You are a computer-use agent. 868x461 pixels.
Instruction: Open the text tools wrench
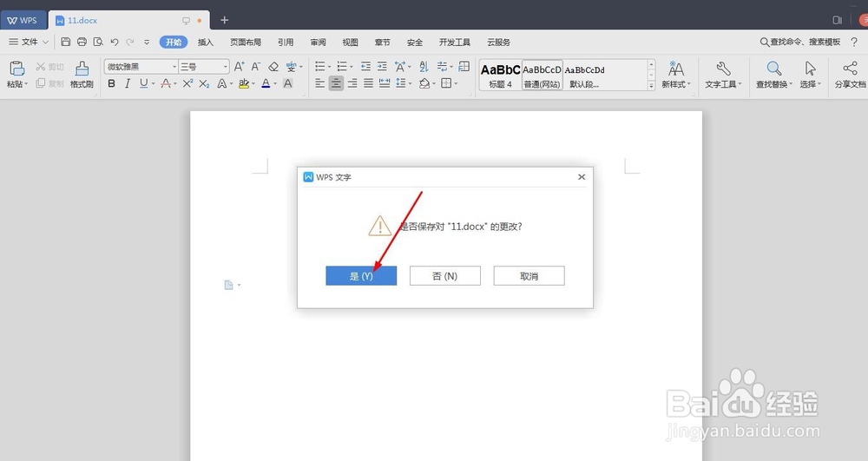tap(723, 74)
